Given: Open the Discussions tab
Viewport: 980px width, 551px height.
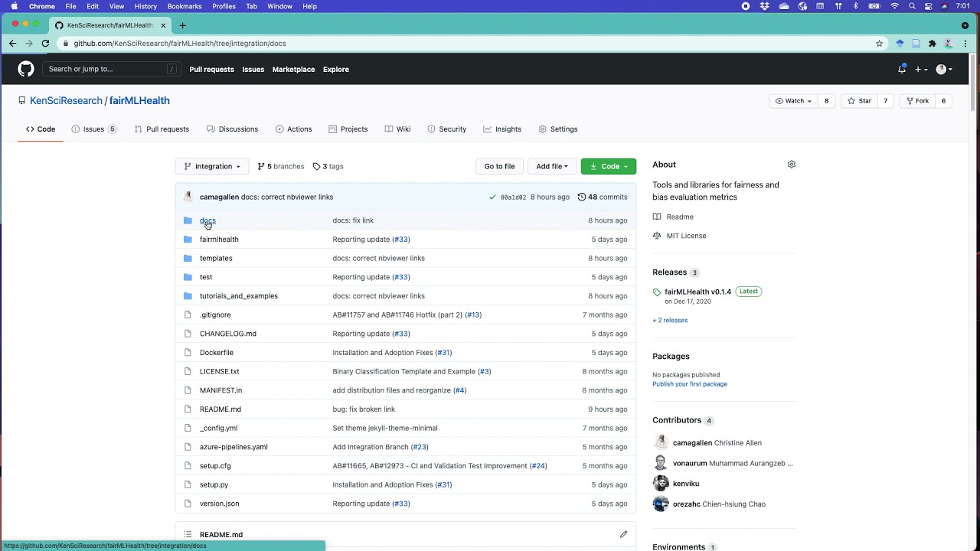Looking at the screenshot, I should 232,129.
